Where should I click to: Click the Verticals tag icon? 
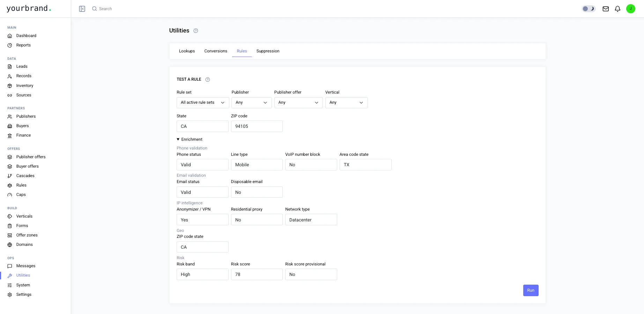[10, 216]
